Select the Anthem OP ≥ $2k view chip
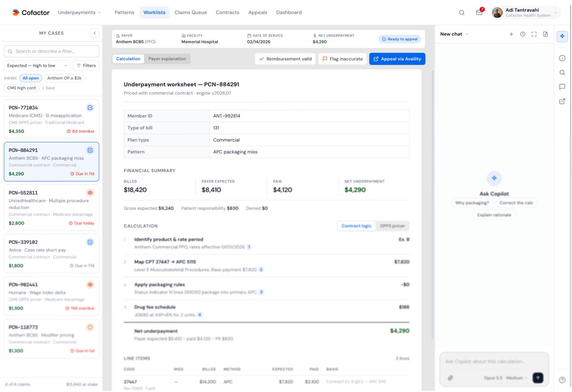This screenshot has height=392, width=572. tap(64, 78)
